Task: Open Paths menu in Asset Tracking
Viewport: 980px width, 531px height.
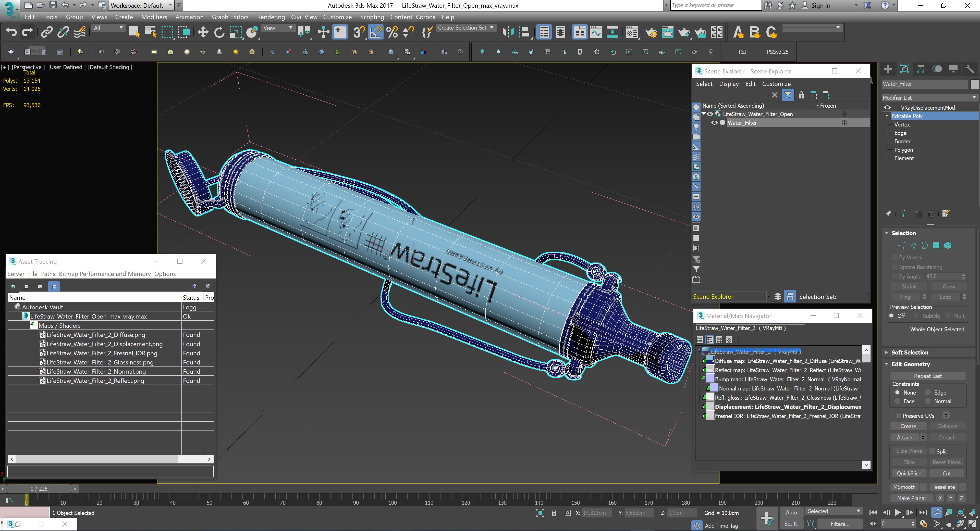Action: click(48, 274)
